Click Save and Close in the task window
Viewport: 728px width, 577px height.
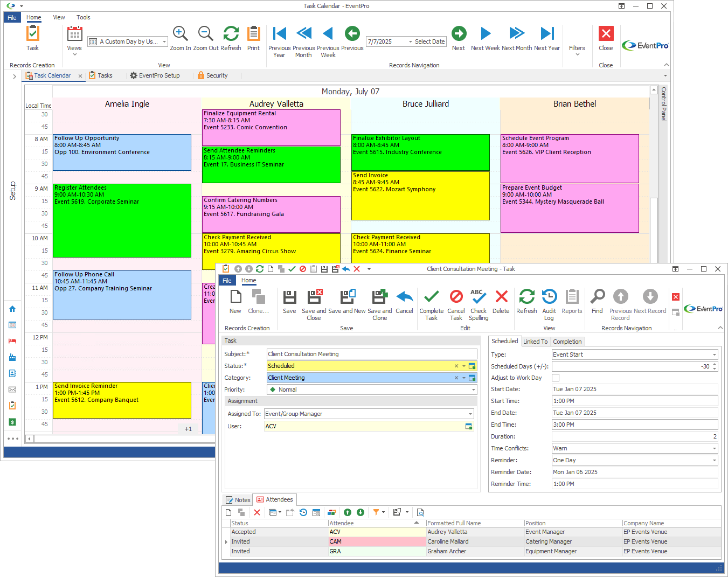tap(314, 304)
